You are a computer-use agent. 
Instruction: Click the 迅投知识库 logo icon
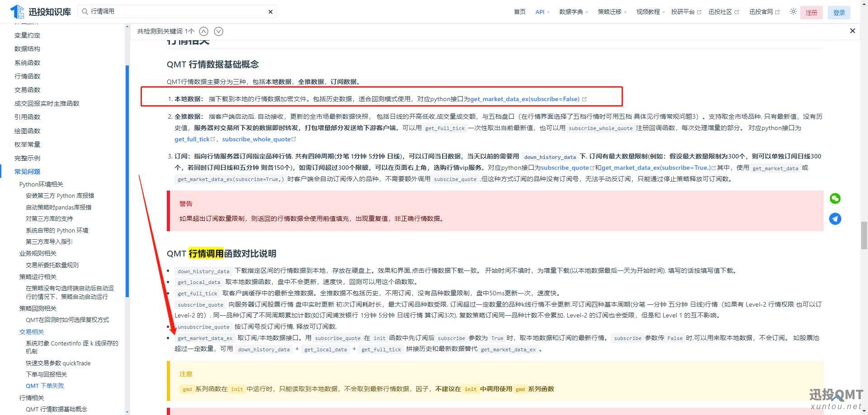click(x=17, y=11)
